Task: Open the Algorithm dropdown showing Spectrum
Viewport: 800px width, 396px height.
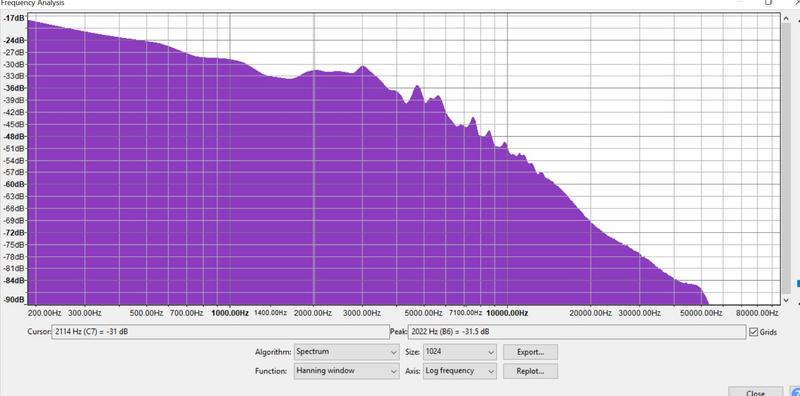Action: [346, 352]
